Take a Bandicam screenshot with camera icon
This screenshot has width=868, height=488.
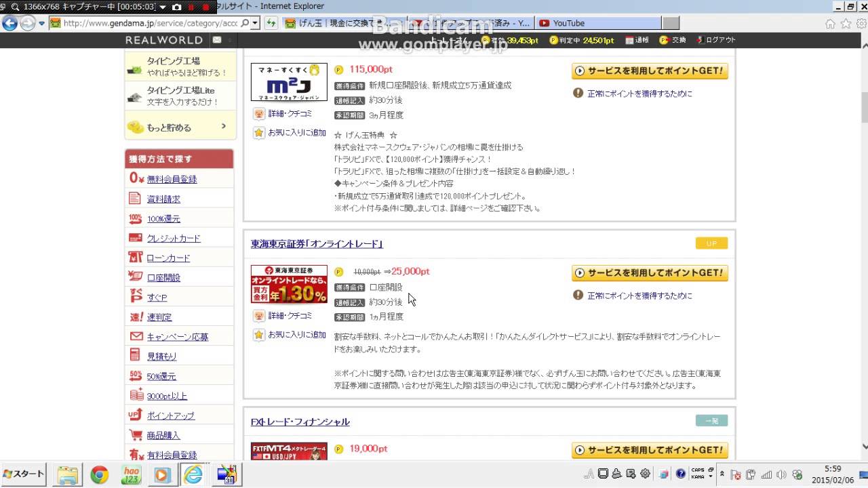[176, 7]
